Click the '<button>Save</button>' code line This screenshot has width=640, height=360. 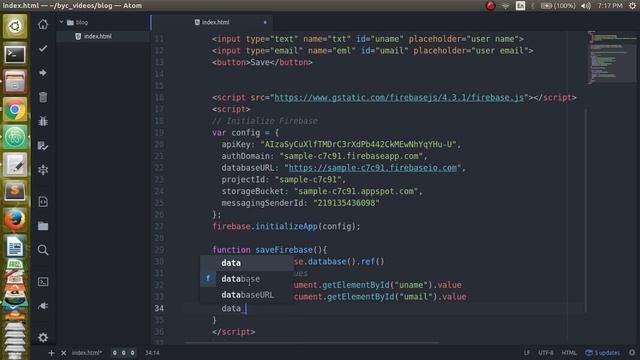point(262,62)
